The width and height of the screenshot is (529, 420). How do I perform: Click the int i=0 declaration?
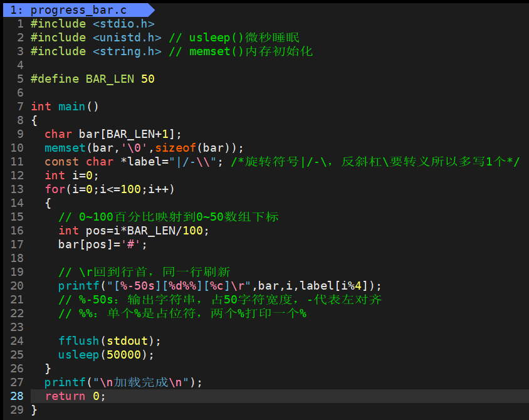(71, 176)
